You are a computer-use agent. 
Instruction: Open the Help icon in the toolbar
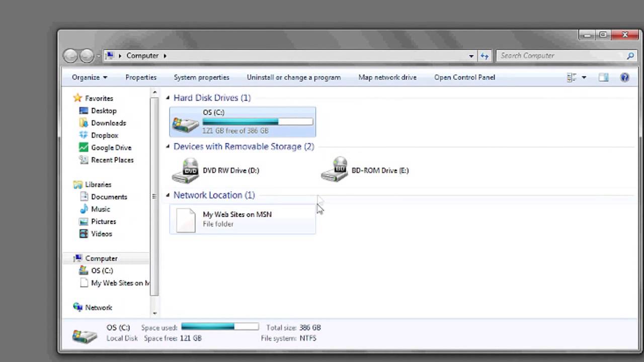[624, 77]
